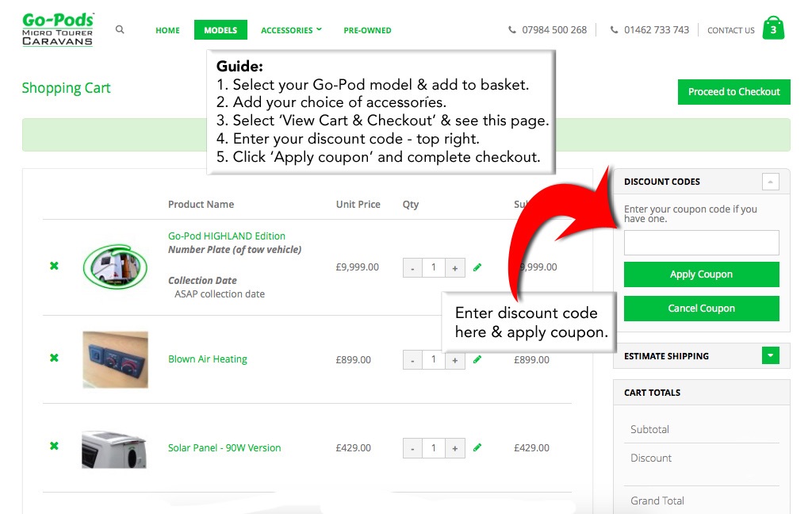This screenshot has height=514, width=812.
Task: Increase quantity of Solar Panel 90W
Action: 454,448
